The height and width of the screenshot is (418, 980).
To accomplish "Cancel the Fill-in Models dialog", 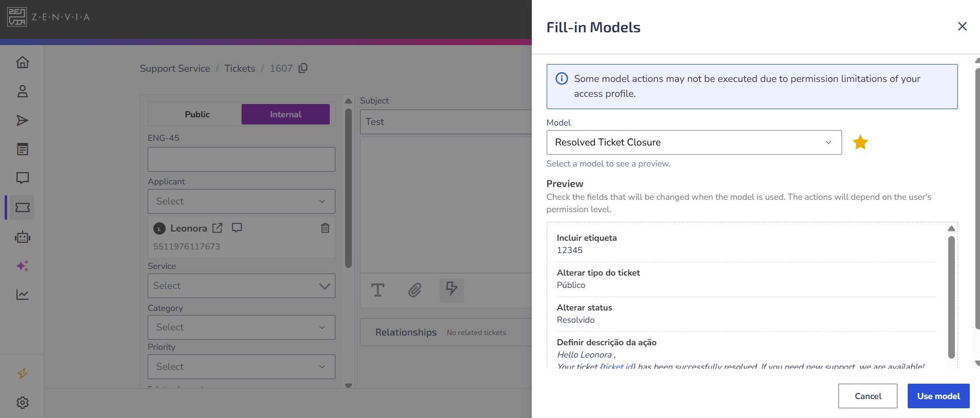I will click(x=868, y=396).
